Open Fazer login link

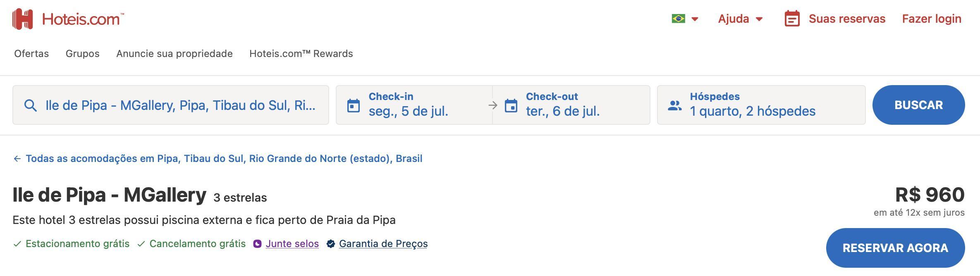[x=932, y=19]
